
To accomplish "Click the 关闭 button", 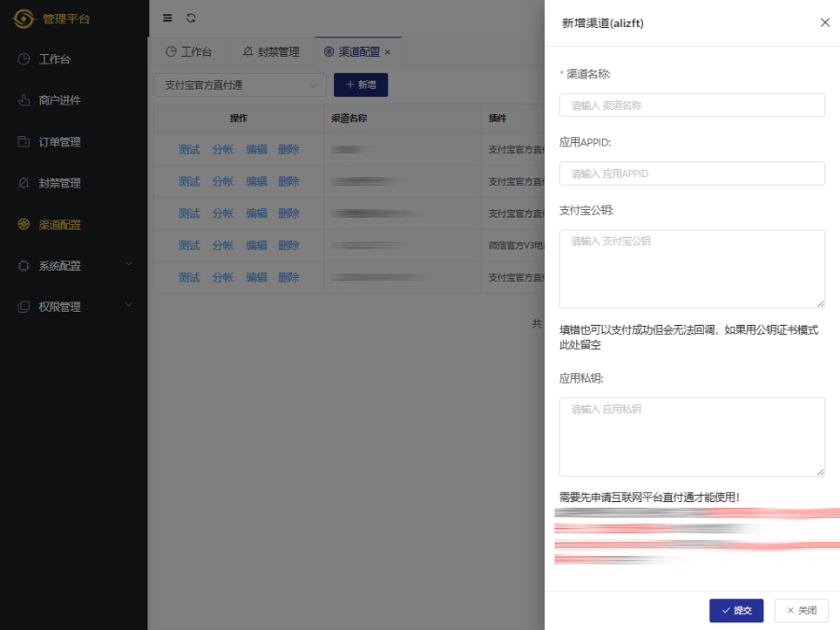I will [x=802, y=610].
